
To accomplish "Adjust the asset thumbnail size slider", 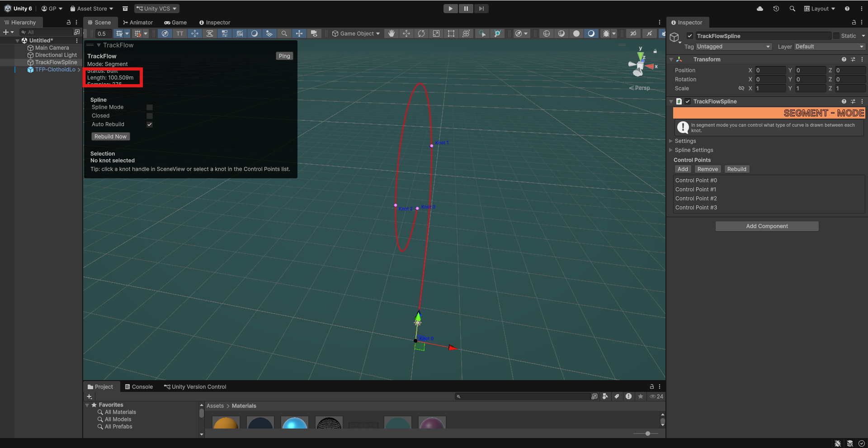I will pos(647,434).
